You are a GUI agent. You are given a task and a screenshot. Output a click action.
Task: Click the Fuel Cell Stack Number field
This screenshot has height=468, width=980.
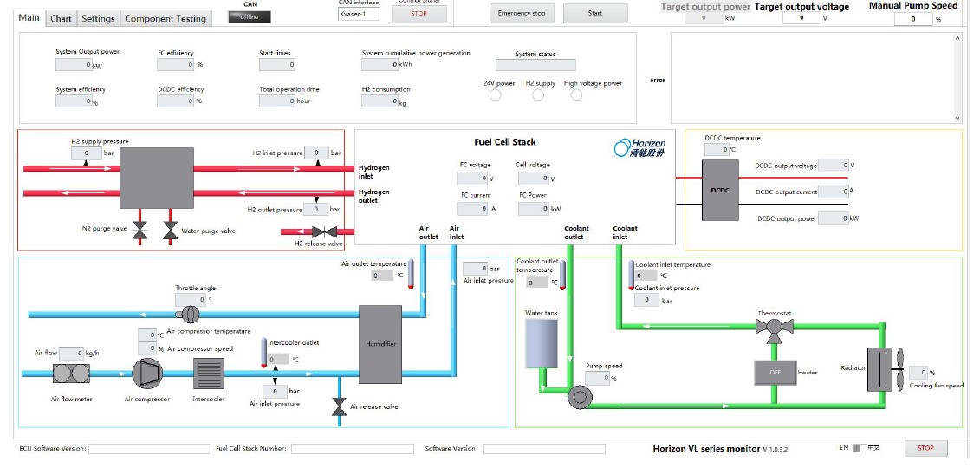353,449
